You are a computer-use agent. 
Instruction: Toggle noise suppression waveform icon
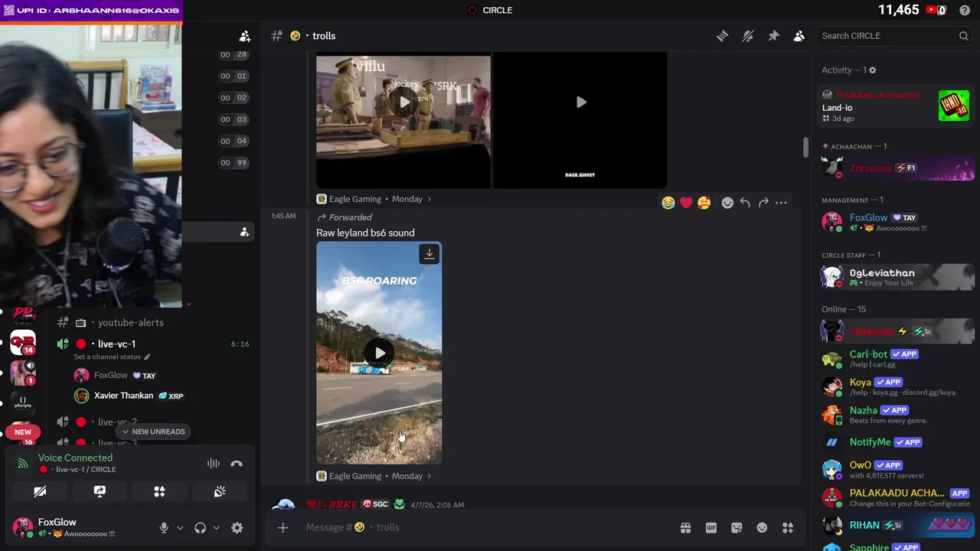pyautogui.click(x=214, y=464)
